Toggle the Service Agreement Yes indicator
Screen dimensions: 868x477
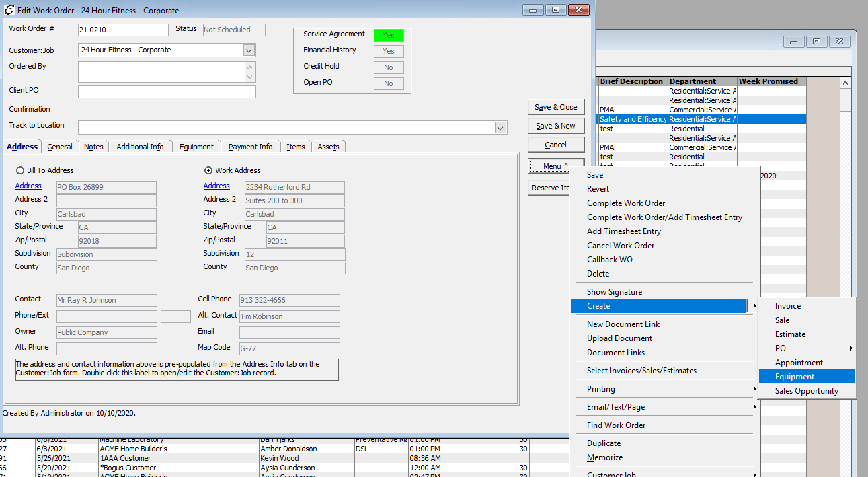389,35
